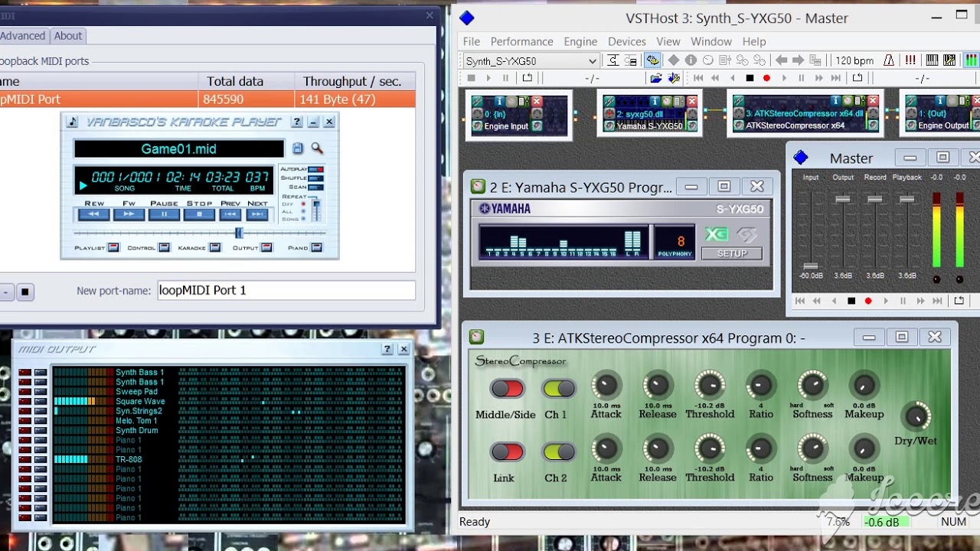Click the black stop button in VSTHost transport toolbar
Image resolution: width=980 pixels, height=551 pixels.
[750, 78]
